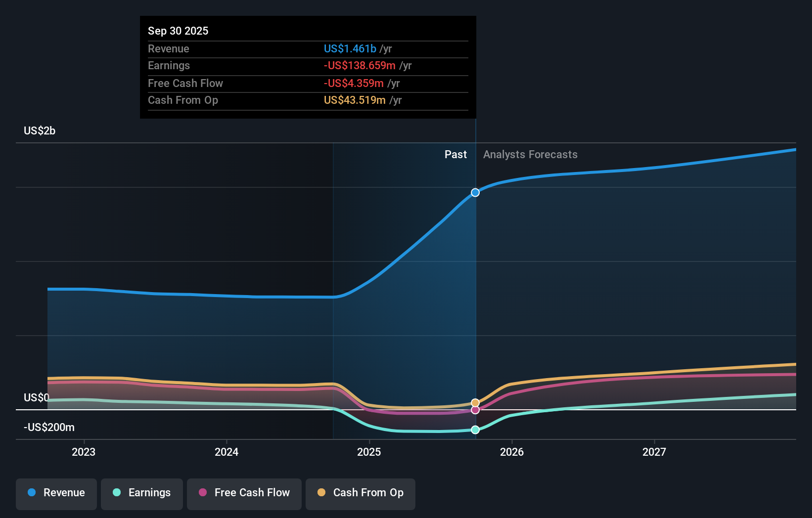Click the teal Earnings legend dot
The height and width of the screenshot is (518, 812).
(x=116, y=493)
